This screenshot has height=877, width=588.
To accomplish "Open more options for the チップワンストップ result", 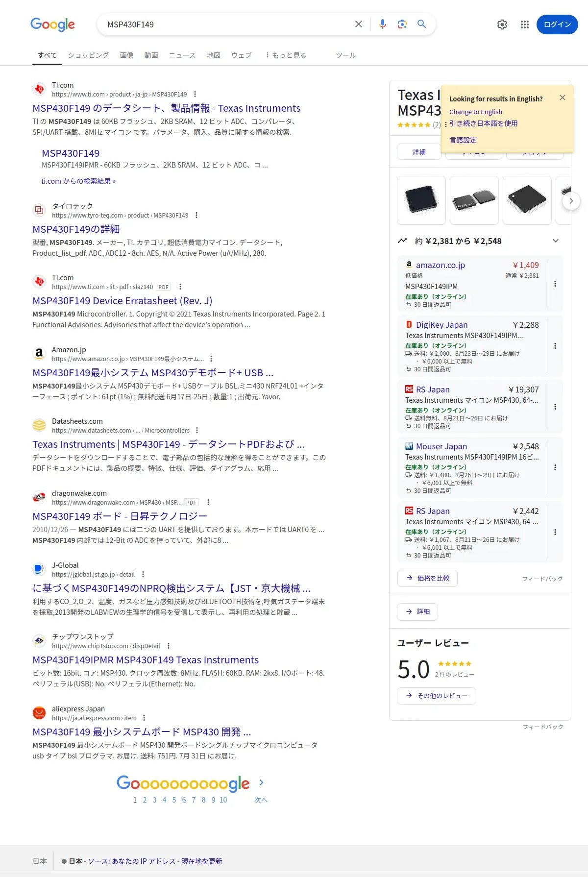I will click(169, 646).
